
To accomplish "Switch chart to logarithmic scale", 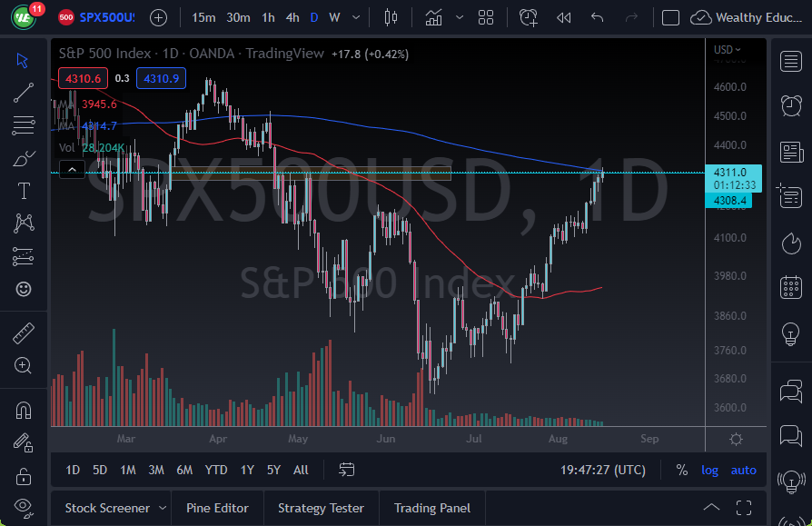I will pyautogui.click(x=709, y=470).
